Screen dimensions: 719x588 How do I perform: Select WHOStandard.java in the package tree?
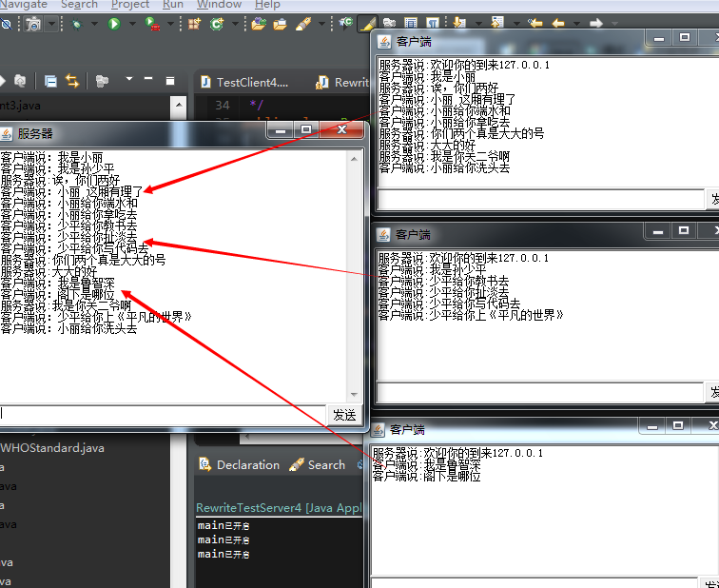point(52,447)
